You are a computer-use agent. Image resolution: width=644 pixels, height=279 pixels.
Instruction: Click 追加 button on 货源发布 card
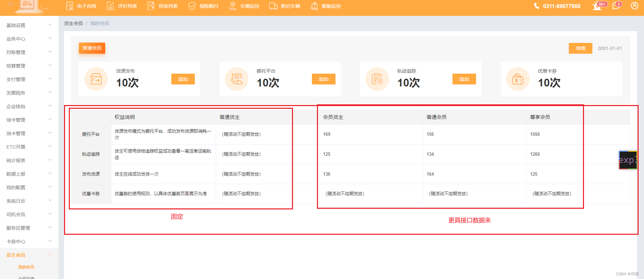[183, 79]
